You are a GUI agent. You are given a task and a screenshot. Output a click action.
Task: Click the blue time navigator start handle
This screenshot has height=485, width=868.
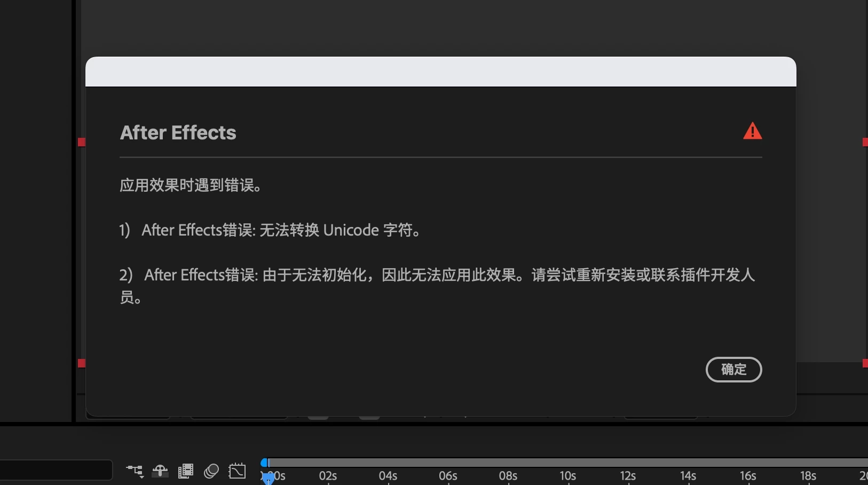[264, 463]
